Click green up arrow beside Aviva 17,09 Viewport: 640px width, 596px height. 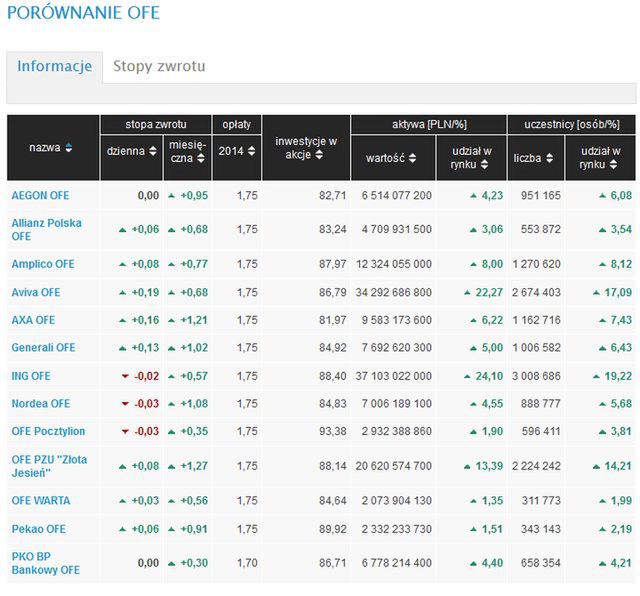pos(596,292)
